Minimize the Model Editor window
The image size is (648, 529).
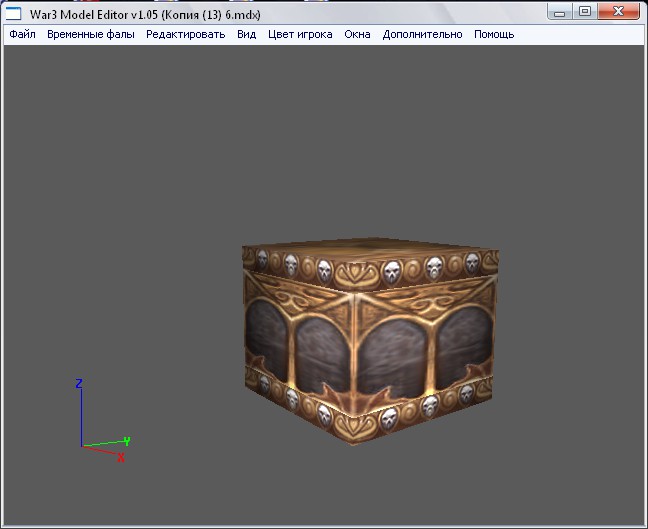point(560,12)
